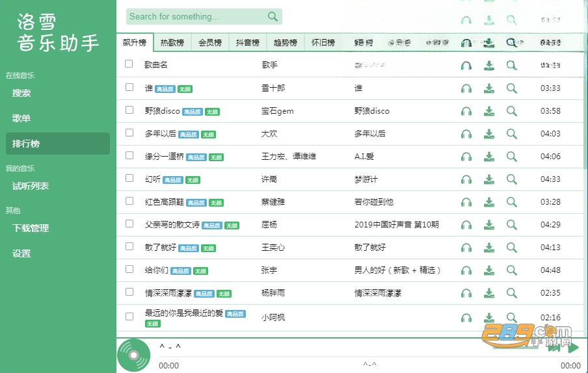Viewport: 588px width, 373px height.
Task: Select checkbox for 最远的你是我最近的爱
Action: click(129, 317)
